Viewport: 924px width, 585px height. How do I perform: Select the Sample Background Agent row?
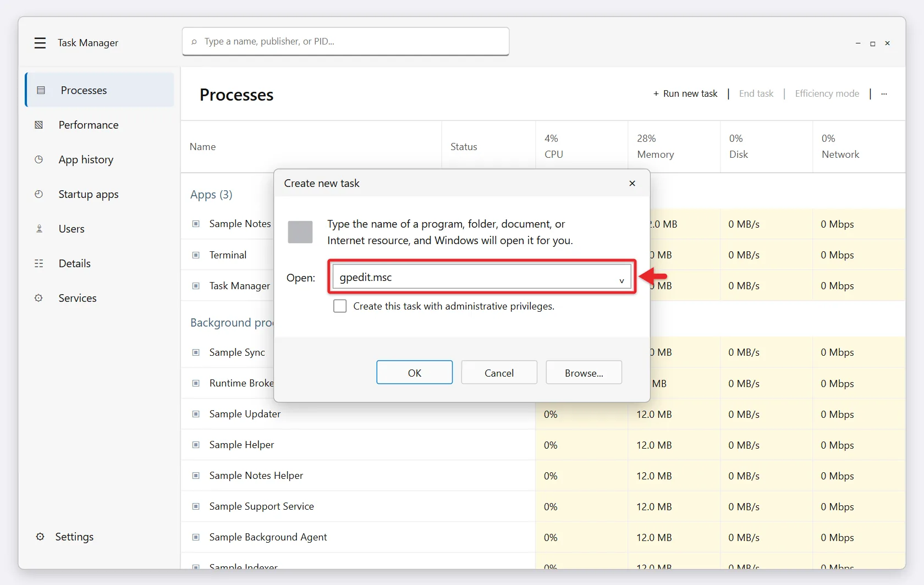click(543, 537)
